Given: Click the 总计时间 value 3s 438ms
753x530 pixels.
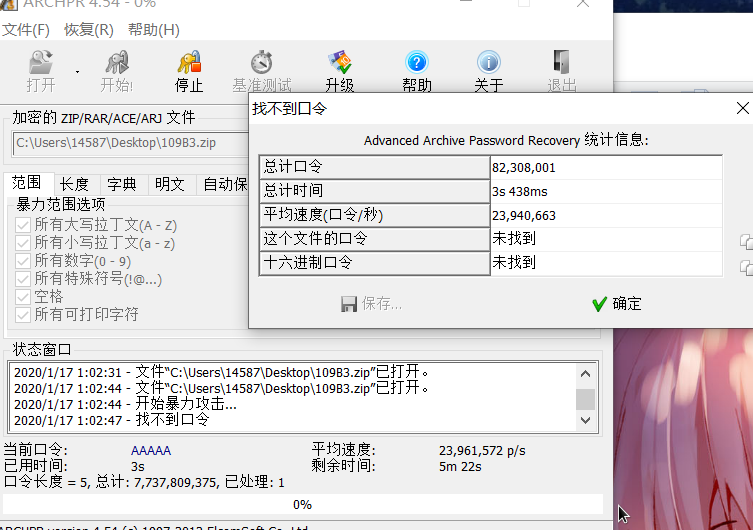Looking at the screenshot, I should tap(520, 192).
